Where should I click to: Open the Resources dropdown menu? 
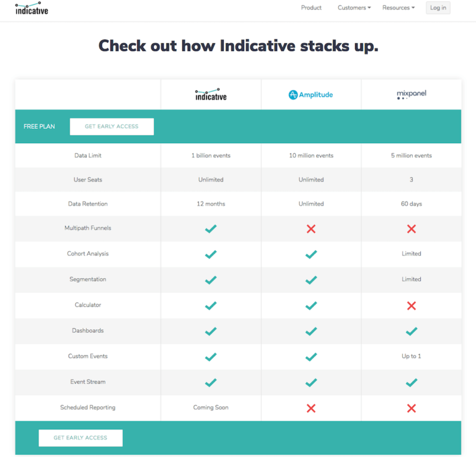[399, 8]
